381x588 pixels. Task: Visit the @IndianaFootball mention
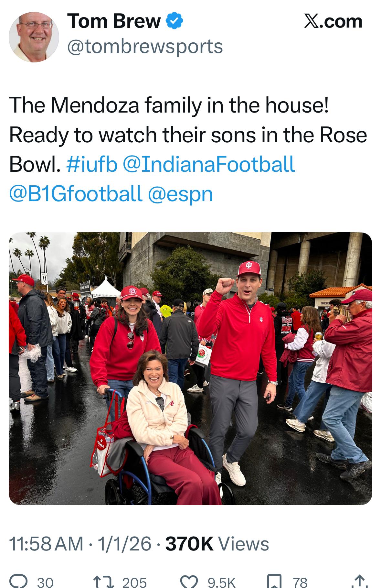click(209, 164)
